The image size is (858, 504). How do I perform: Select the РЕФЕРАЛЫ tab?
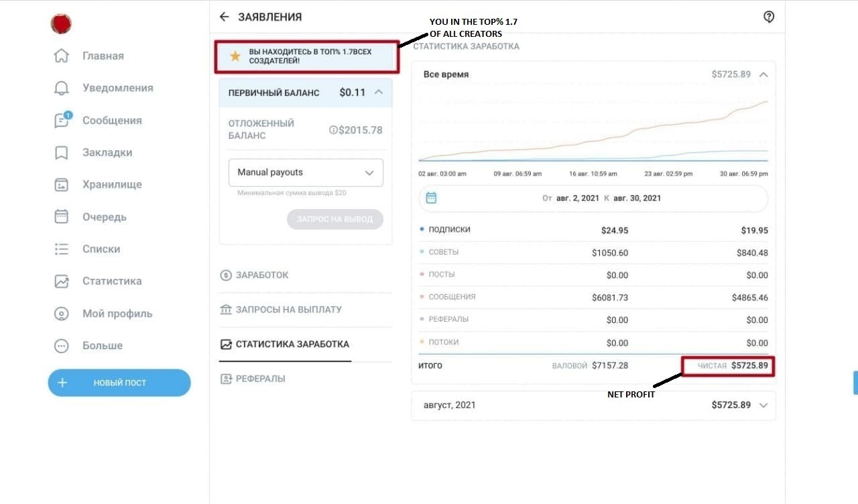(260, 379)
